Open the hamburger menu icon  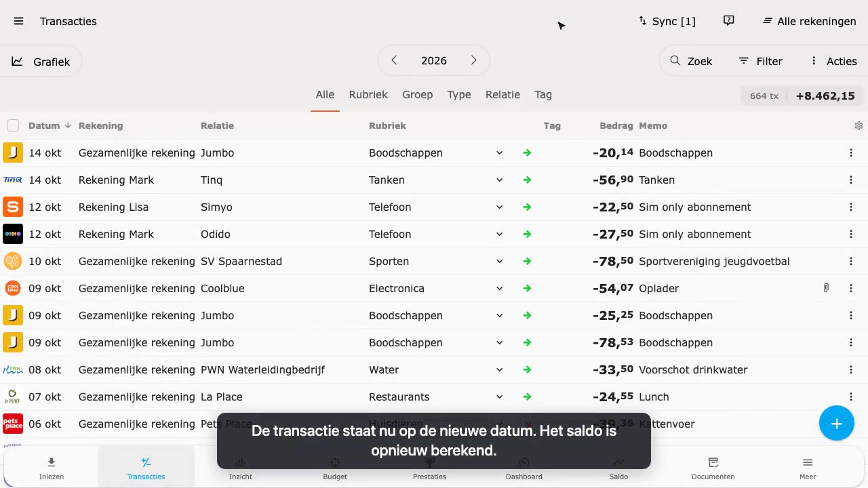click(18, 21)
